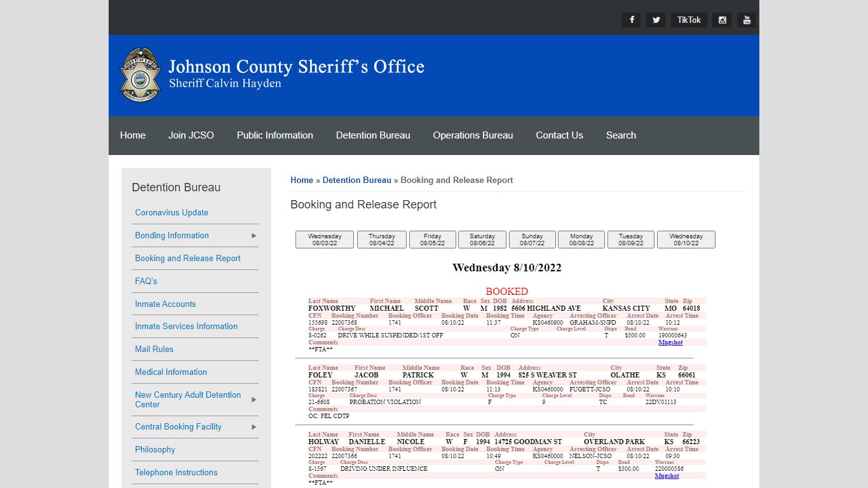Click warrant number 22DV01113
Viewport: 868px width, 488px height.
pos(661,402)
